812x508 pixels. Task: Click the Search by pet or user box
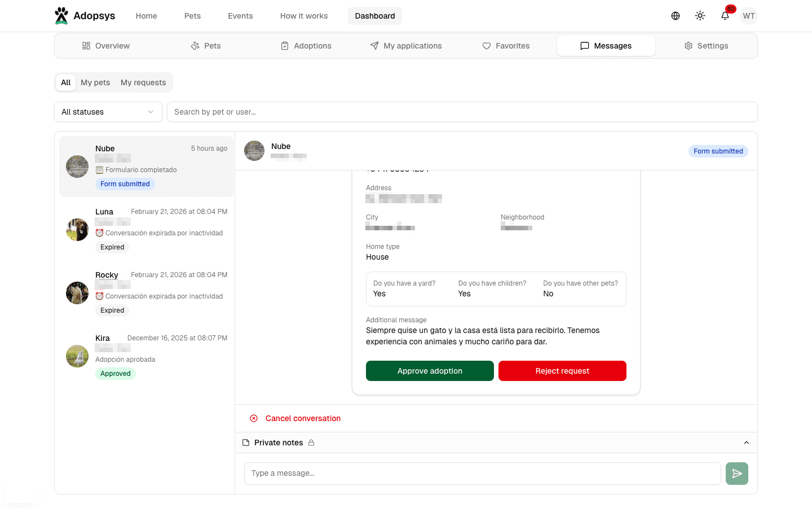coord(462,112)
